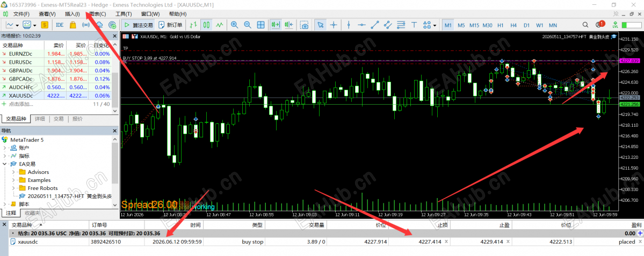Open the Signals broadcast icon
Screen dimensions: 644x256
pos(86,25)
